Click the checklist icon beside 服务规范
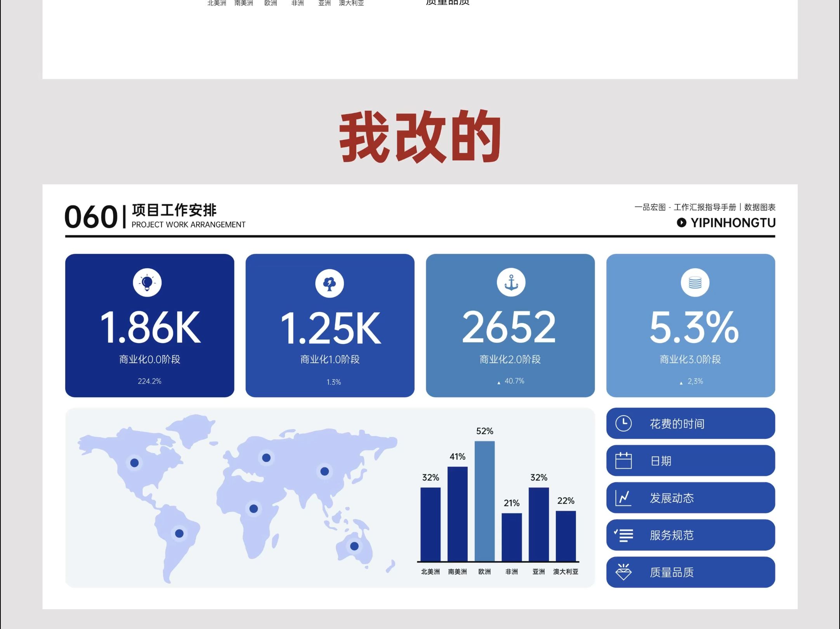 click(x=623, y=535)
